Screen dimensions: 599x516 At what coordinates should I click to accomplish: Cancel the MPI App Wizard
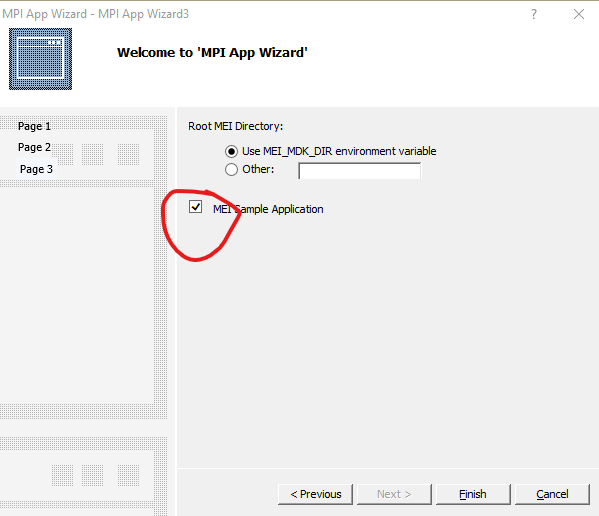coord(552,494)
